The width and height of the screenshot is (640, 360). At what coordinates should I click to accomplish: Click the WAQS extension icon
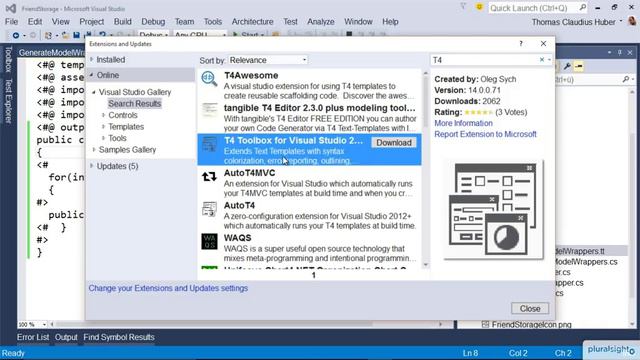point(209,241)
